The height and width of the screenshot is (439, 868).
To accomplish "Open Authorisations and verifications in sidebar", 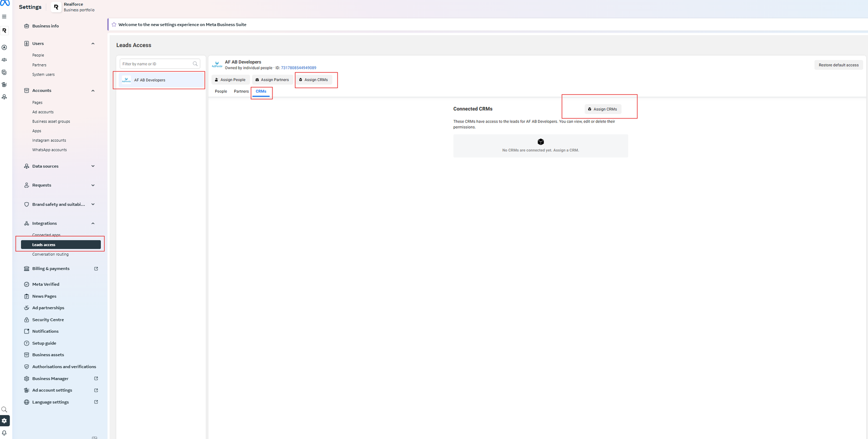I will (x=64, y=367).
